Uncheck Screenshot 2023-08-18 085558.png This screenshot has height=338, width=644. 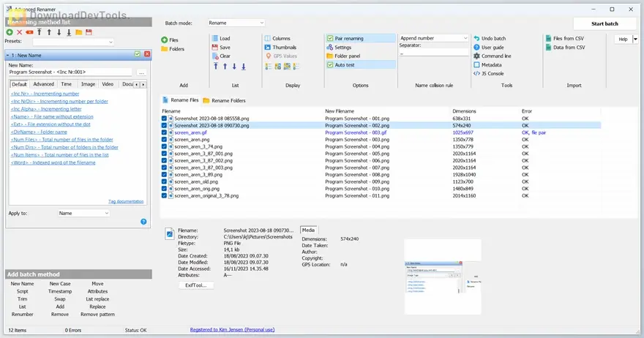click(164, 119)
